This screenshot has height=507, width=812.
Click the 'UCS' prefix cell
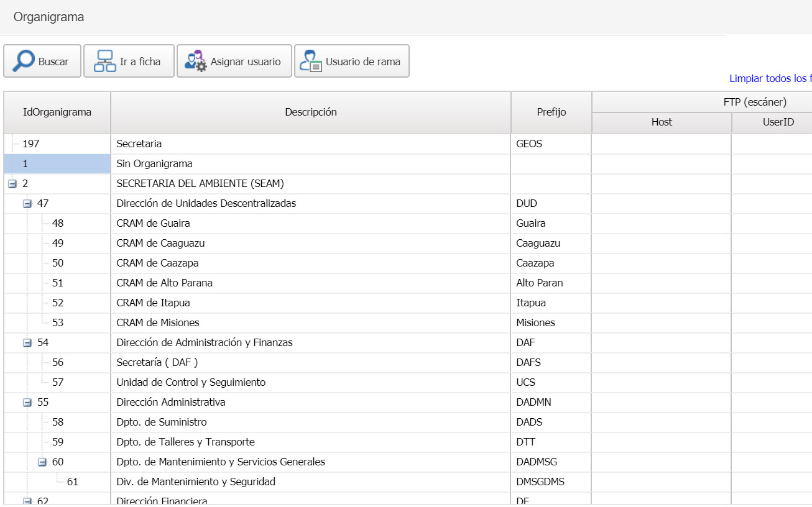551,383
